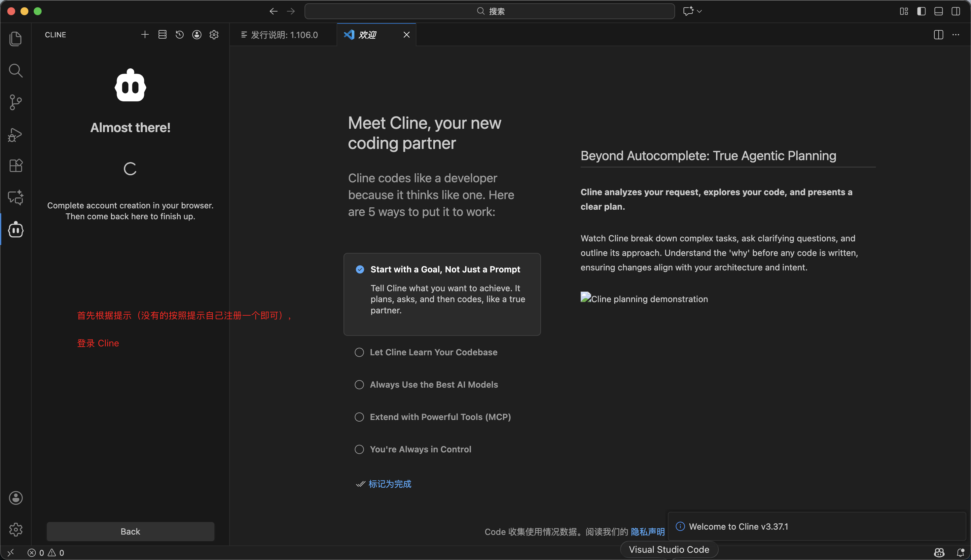Open Cline MCP Servers icon

point(162,35)
